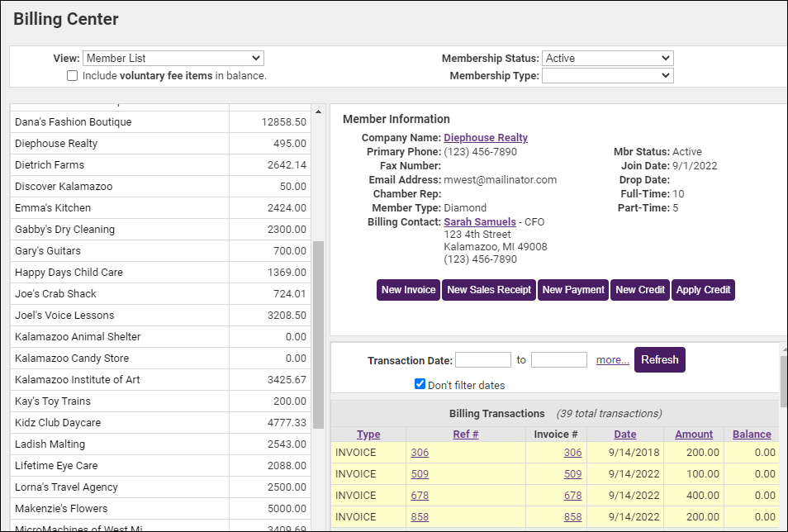The height and width of the screenshot is (532, 788).
Task: Enable include voluntary fee items checkbox
Action: [x=73, y=76]
